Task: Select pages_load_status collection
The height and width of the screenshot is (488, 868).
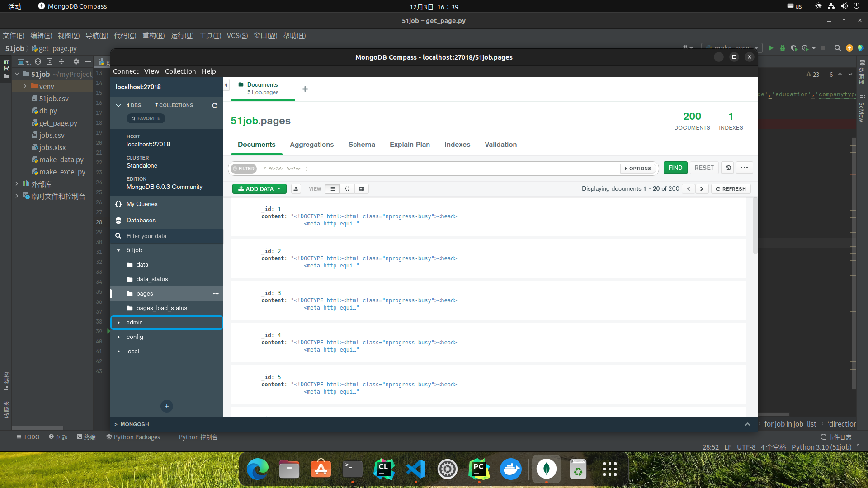Action: tap(167, 308)
